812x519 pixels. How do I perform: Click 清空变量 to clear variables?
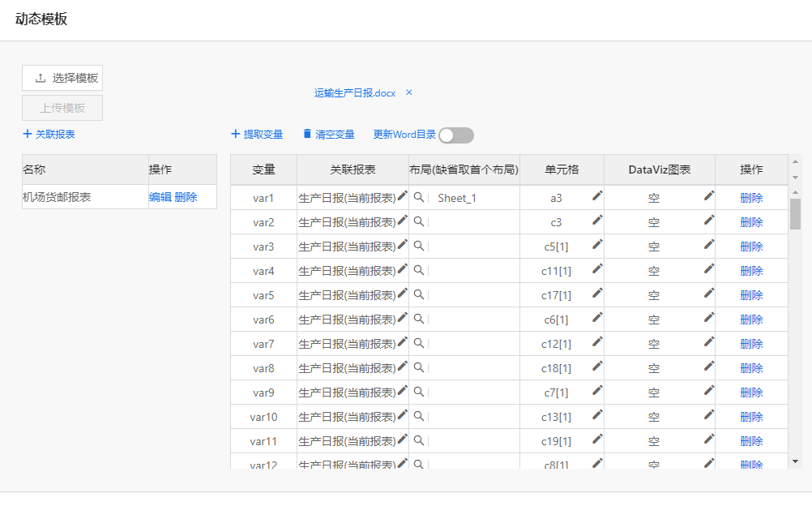pyautogui.click(x=329, y=134)
